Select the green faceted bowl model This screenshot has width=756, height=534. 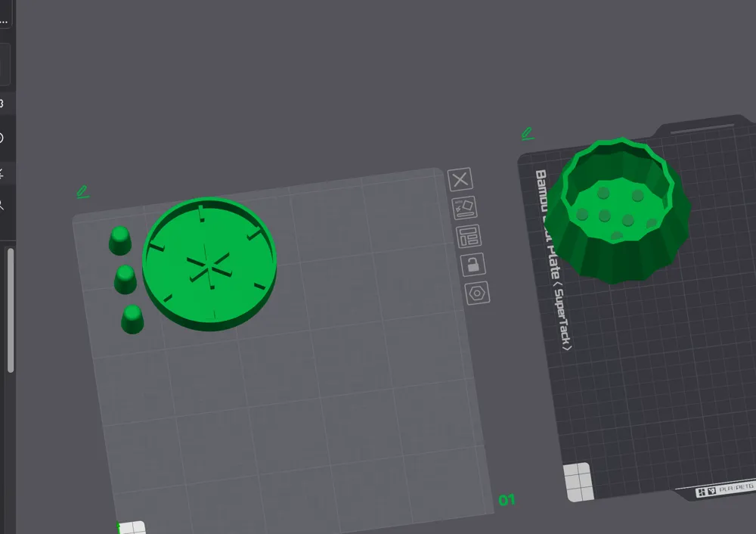tap(619, 210)
